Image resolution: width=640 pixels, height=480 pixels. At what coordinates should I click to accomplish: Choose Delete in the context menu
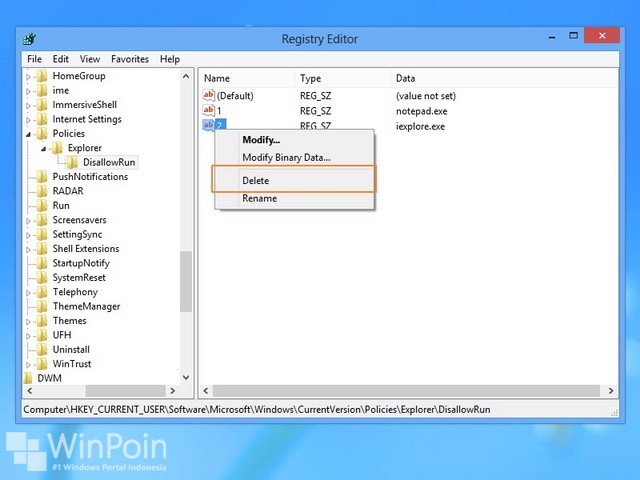click(x=294, y=180)
